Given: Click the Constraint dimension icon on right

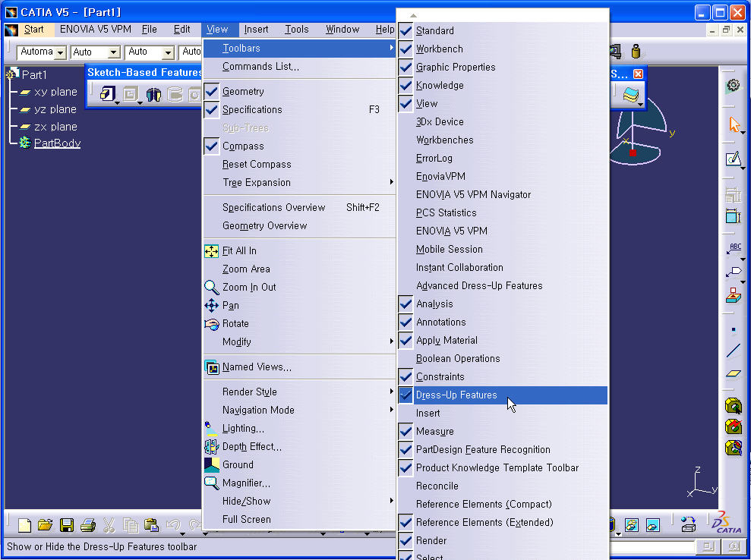Looking at the screenshot, I should coord(733,216).
